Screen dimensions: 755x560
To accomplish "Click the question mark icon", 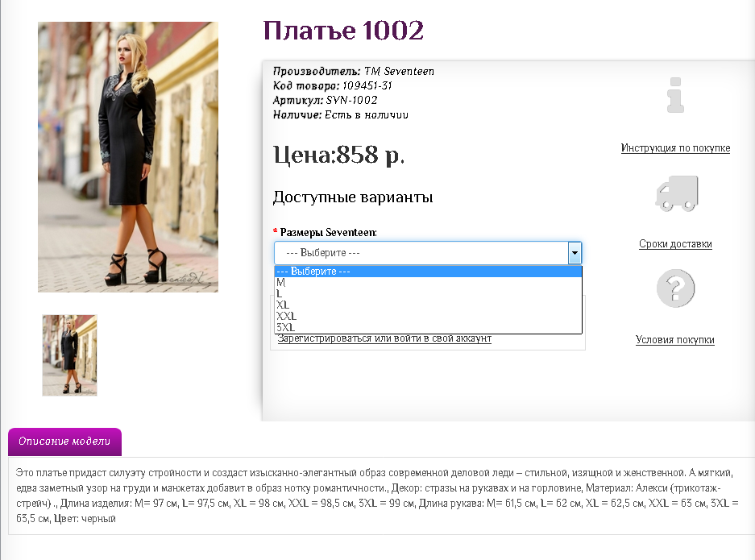I will (675, 288).
